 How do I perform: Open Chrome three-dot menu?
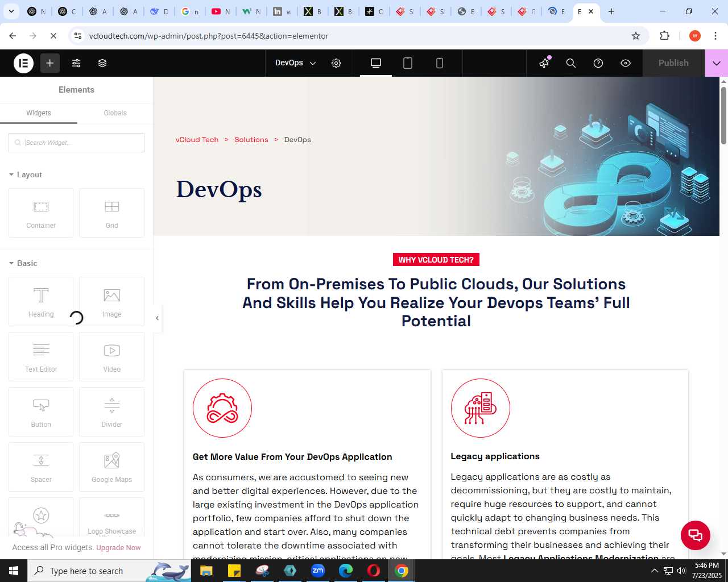point(715,36)
